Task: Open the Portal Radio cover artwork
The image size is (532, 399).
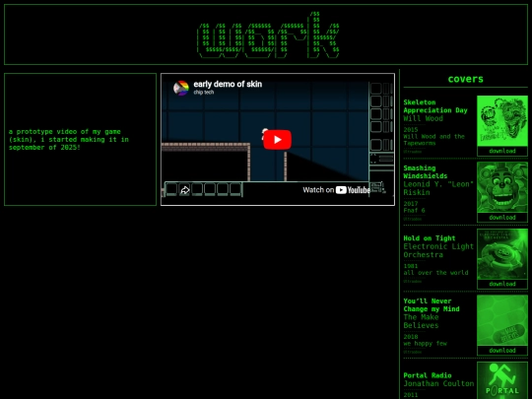Action: point(502,380)
